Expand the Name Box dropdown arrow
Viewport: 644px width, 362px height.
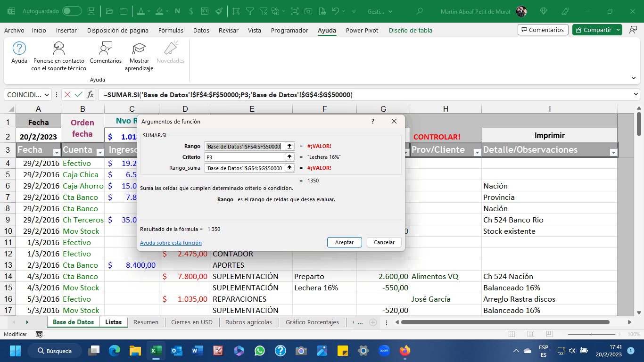47,95
